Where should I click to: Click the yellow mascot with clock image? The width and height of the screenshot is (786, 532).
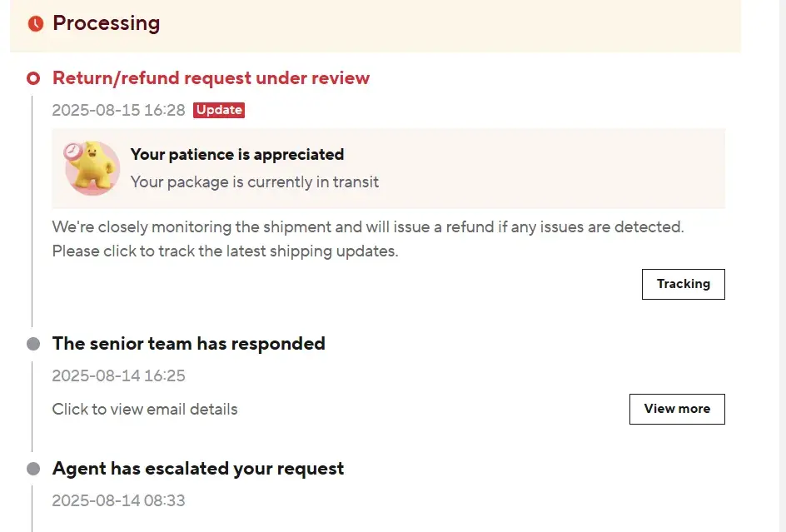click(x=92, y=167)
